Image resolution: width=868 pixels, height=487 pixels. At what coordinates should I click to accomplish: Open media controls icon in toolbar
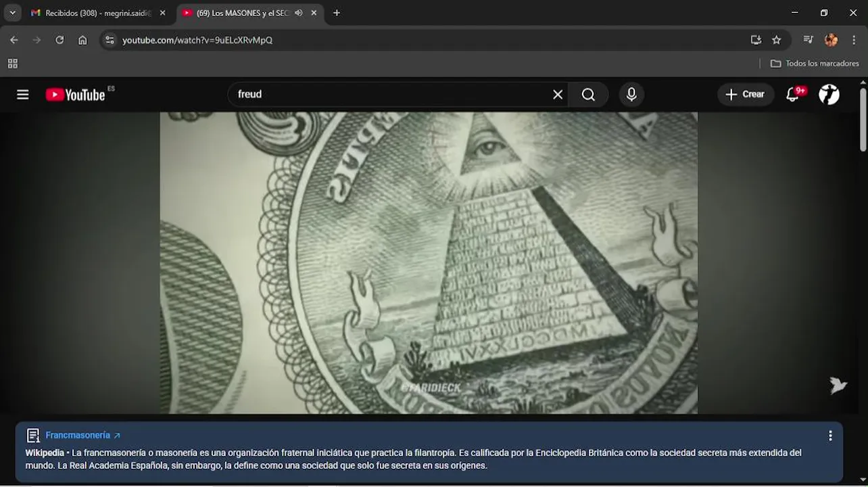[808, 40]
